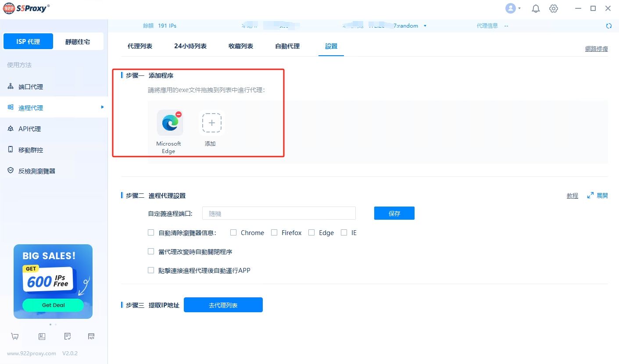Enable the 自動清除瀏覽器信息 checkbox
This screenshot has height=364, width=619.
151,233
